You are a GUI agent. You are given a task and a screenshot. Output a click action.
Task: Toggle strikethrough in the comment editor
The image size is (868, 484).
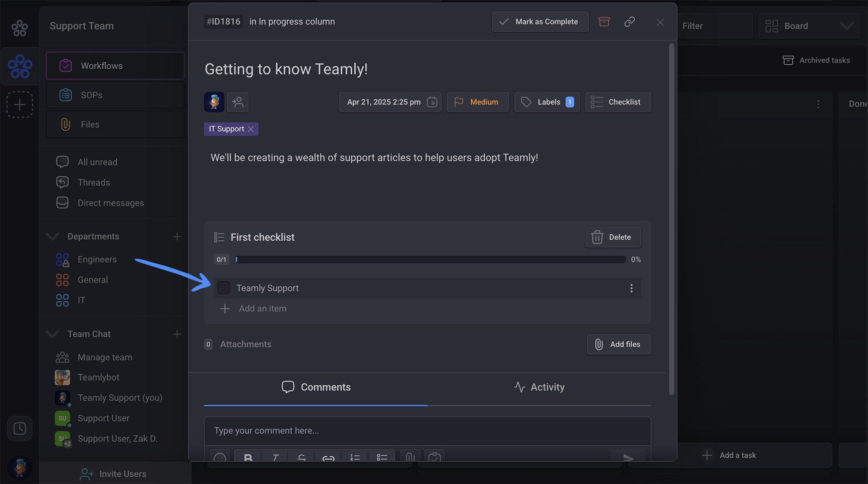[301, 457]
